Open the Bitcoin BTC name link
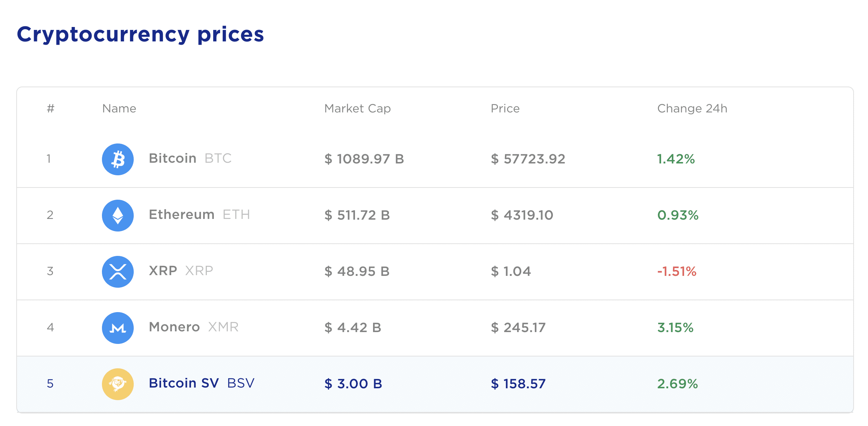The height and width of the screenshot is (426, 868). click(x=190, y=158)
